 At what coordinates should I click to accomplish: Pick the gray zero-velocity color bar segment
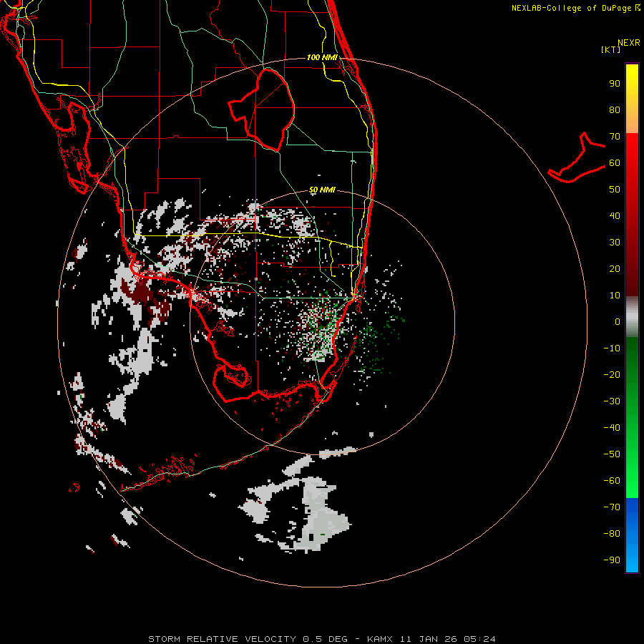(x=632, y=317)
